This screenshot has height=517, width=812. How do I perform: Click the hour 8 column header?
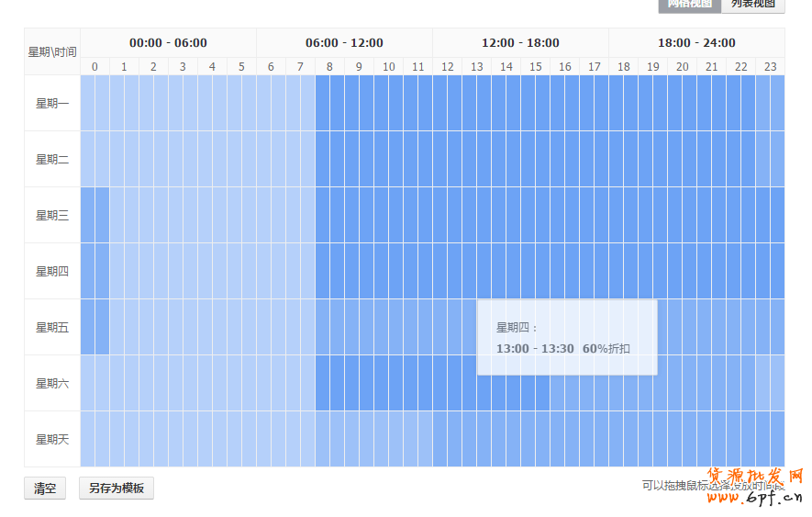tap(329, 67)
